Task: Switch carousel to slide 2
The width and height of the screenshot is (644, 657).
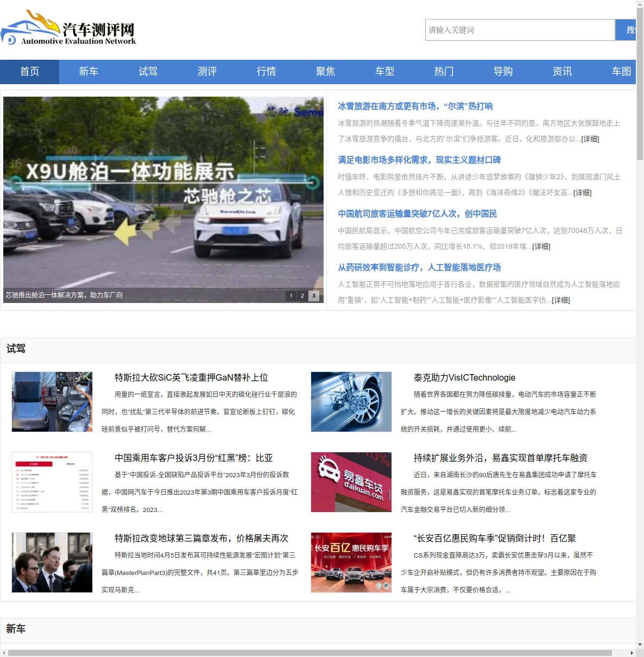Action: [x=302, y=296]
